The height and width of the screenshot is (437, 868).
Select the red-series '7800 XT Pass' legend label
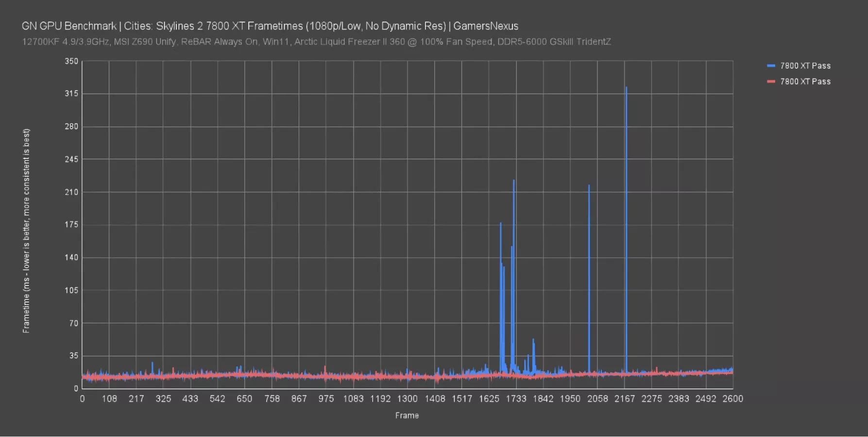(x=805, y=82)
